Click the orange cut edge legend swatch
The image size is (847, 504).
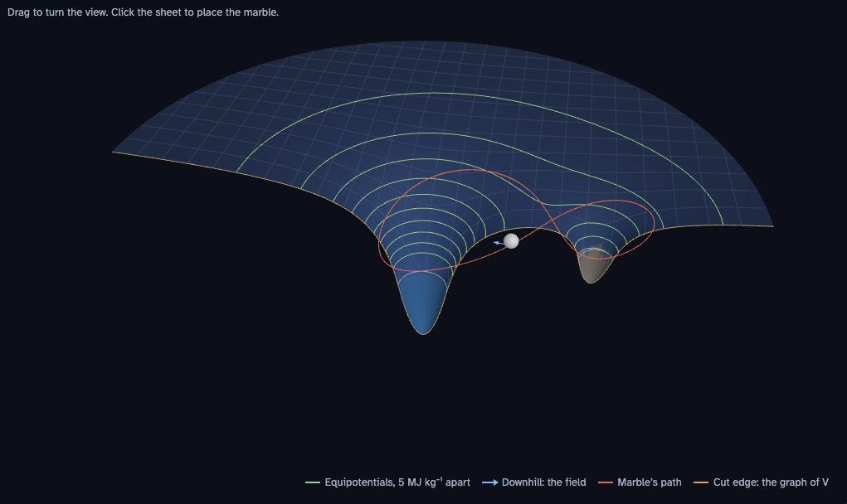coord(701,482)
